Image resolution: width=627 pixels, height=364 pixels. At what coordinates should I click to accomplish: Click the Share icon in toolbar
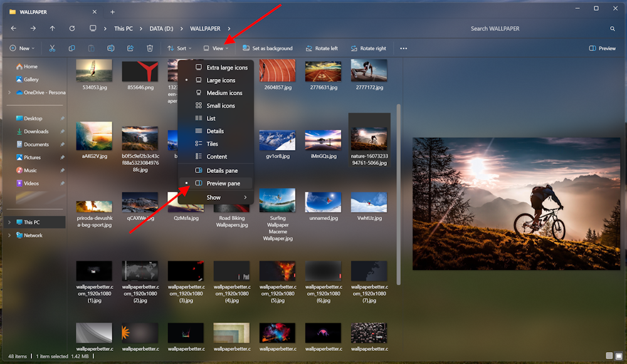click(x=130, y=48)
